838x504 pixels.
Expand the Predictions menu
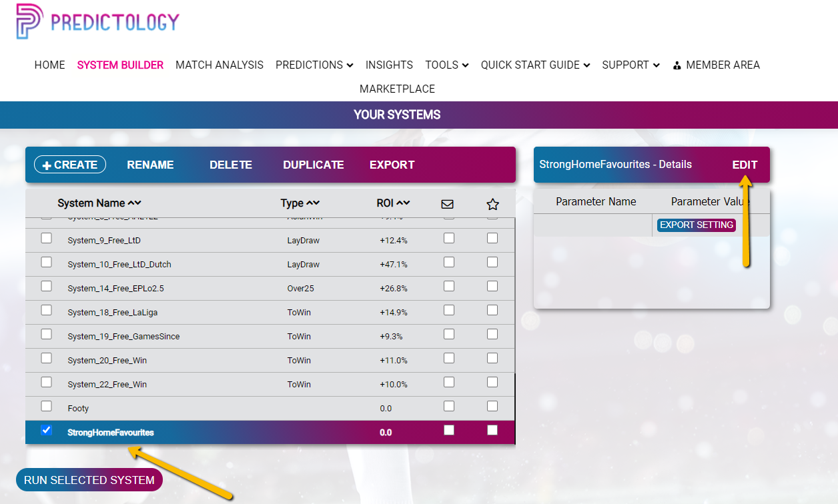pos(314,65)
